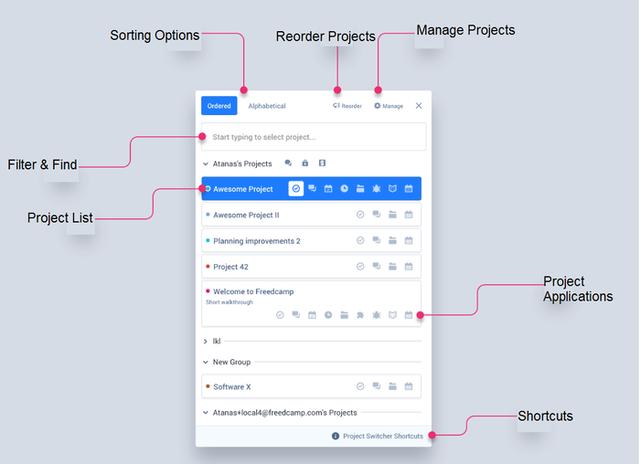Collapse Atanas+local4@freedcamp.com's Projects group
This screenshot has height=464, width=640.
click(x=205, y=412)
